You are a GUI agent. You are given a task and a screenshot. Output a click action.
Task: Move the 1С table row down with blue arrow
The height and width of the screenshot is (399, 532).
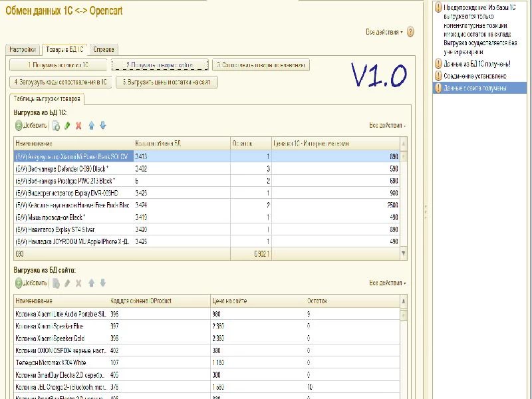pos(103,126)
